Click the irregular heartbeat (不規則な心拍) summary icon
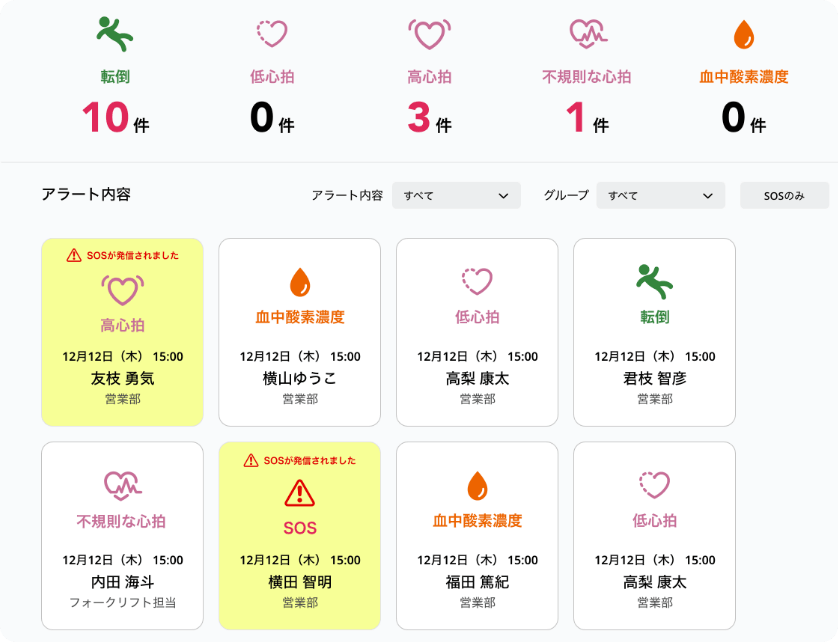This screenshot has width=838, height=642. click(x=587, y=35)
